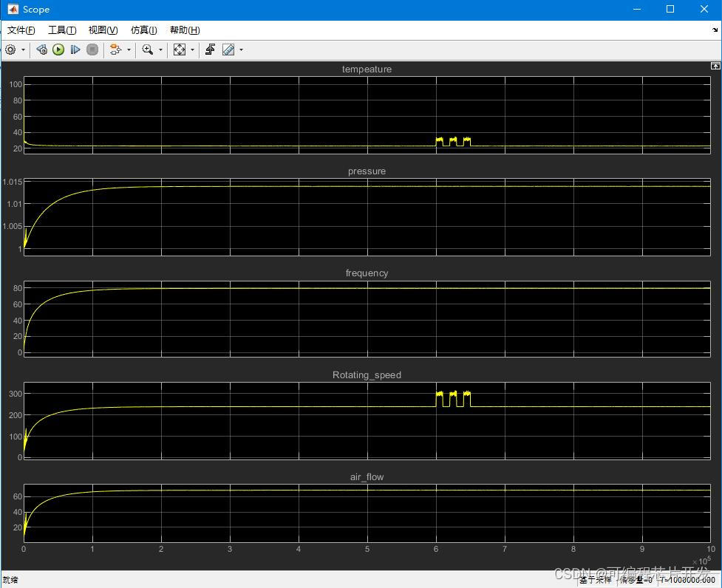Click the step back button
722x588 pixels.
(x=41, y=49)
